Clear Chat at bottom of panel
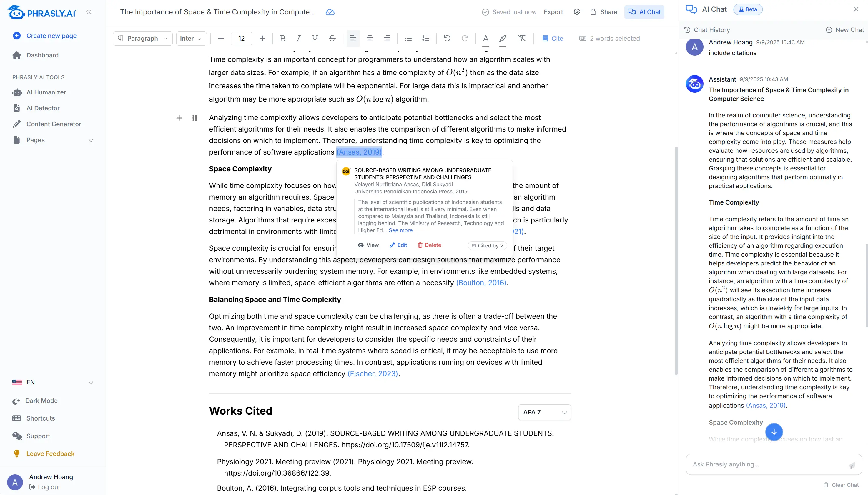Image resolution: width=868 pixels, height=495 pixels. click(x=841, y=485)
